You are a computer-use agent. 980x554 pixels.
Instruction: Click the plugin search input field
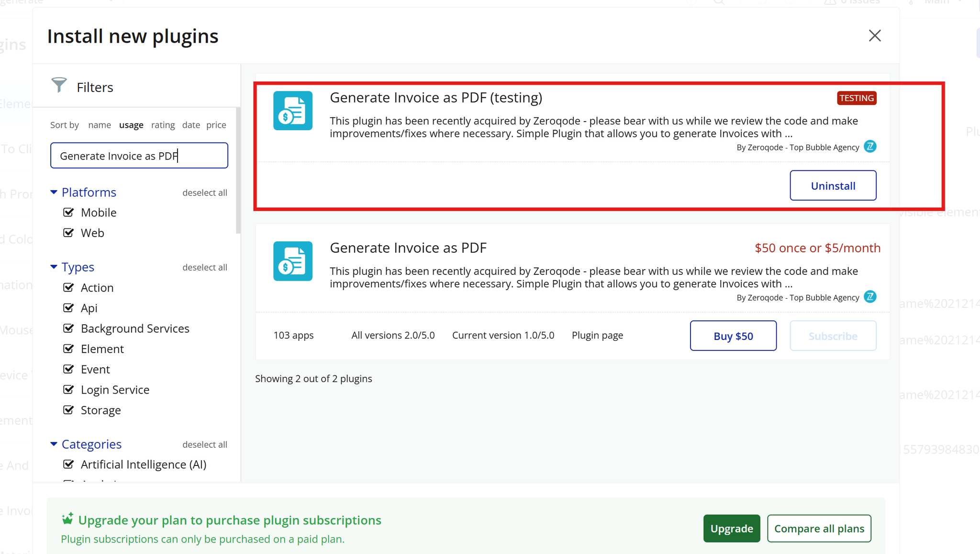pyautogui.click(x=139, y=156)
